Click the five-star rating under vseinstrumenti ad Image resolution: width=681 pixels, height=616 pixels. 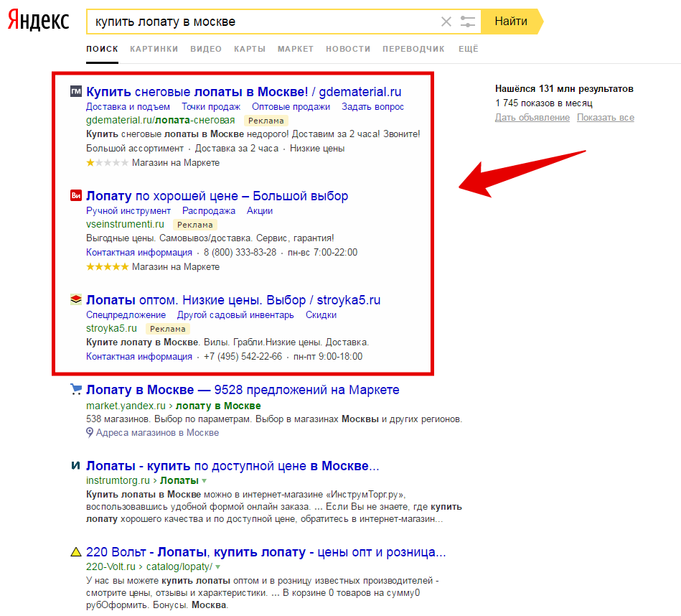107,266
